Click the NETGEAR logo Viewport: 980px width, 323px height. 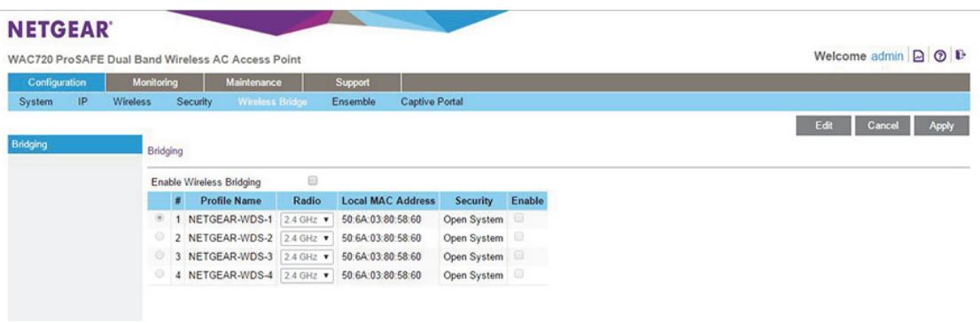[60, 29]
